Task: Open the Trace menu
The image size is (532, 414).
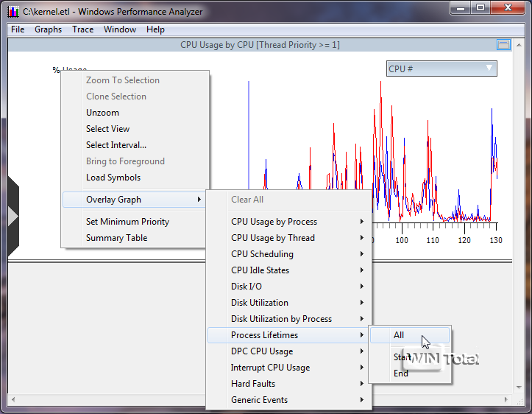Action: (x=83, y=29)
